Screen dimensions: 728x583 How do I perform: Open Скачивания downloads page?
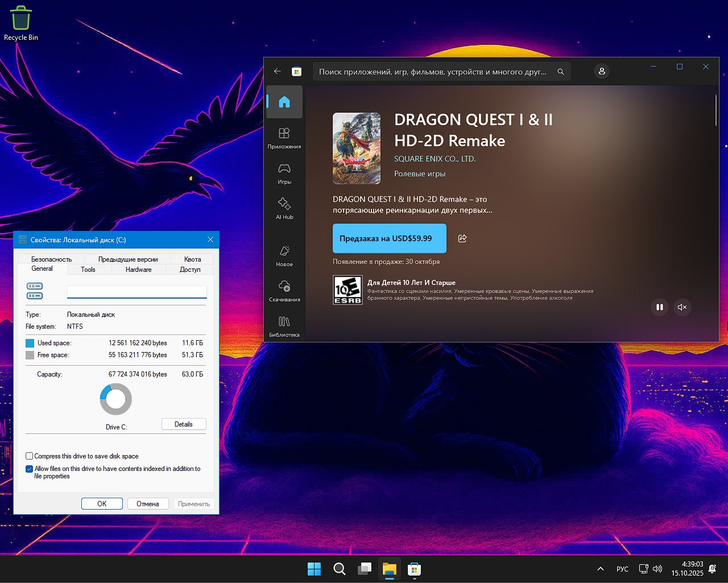[284, 291]
